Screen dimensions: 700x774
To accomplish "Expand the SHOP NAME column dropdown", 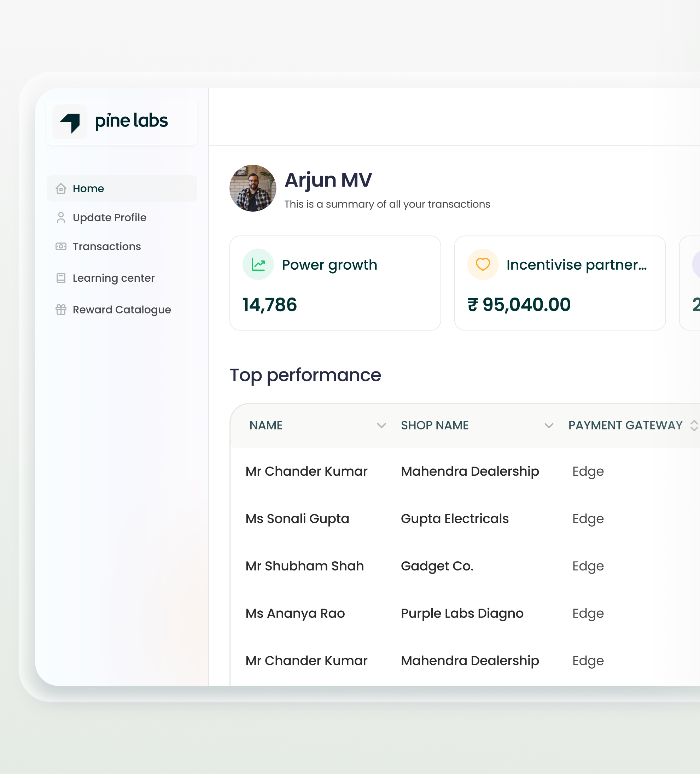I will [549, 426].
